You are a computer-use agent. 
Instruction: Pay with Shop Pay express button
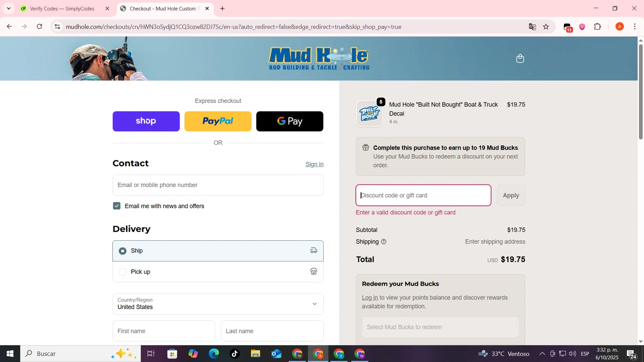[x=146, y=121]
